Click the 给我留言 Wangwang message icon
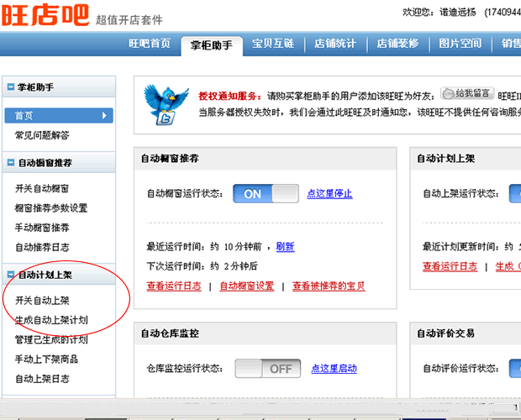This screenshot has width=521, height=420. [x=467, y=93]
